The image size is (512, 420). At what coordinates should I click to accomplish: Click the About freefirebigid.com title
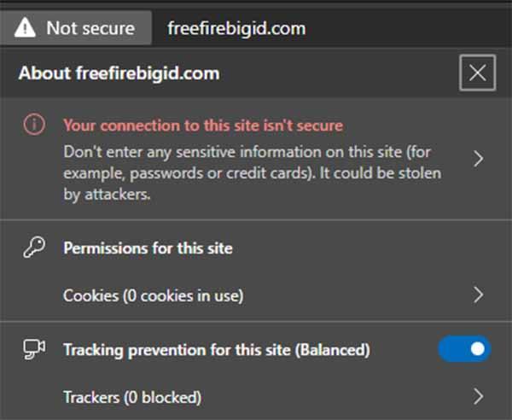[119, 73]
